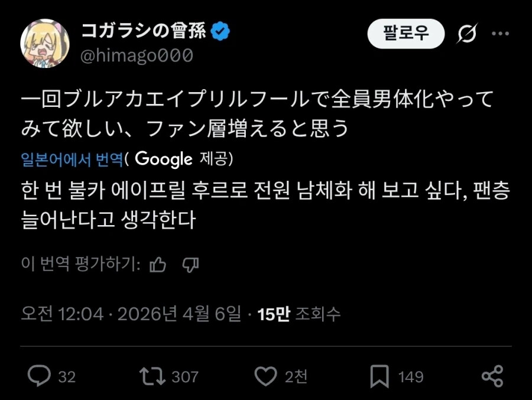This screenshot has height=400, width=532.
Task: Click the reply speech bubble icon
Action: [x=40, y=376]
